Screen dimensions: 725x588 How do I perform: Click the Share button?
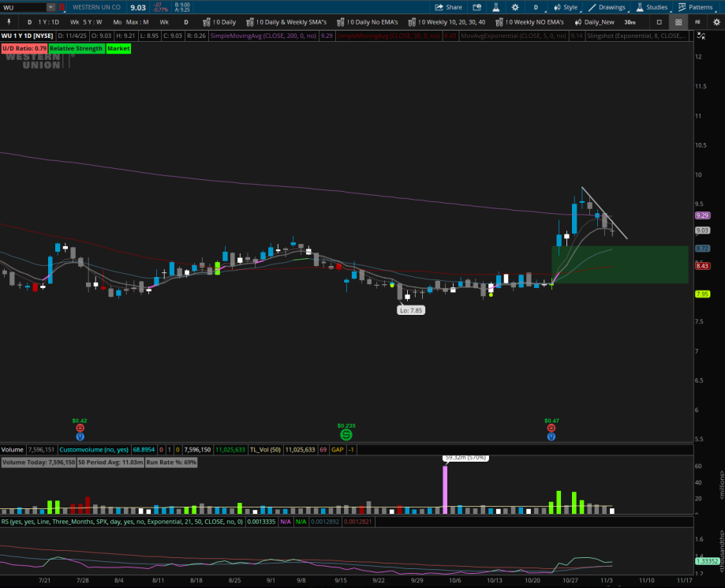(449, 7)
